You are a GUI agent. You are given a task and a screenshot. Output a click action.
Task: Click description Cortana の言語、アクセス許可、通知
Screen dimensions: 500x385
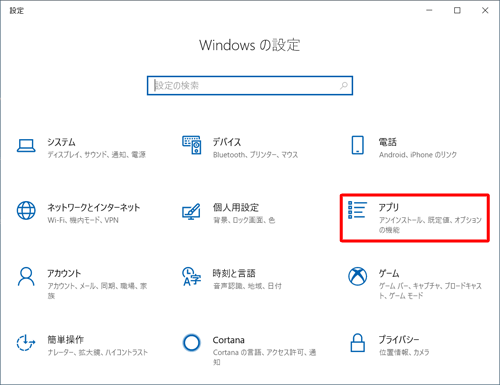(x=264, y=357)
